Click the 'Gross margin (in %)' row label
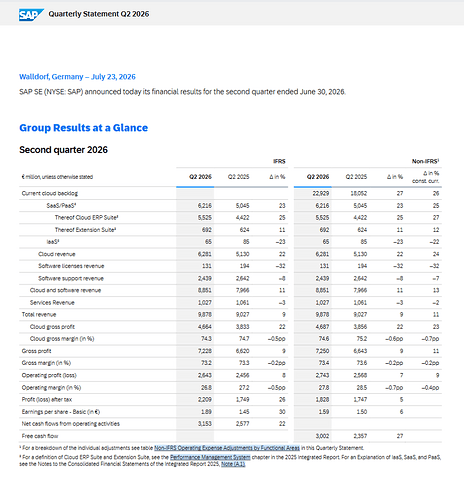 click(46, 363)
